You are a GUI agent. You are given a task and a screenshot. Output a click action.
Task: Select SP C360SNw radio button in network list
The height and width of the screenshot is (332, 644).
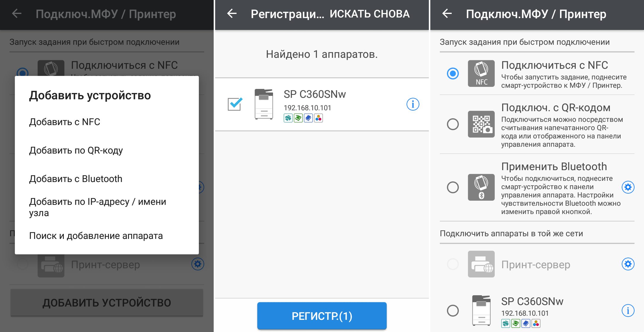[453, 311]
